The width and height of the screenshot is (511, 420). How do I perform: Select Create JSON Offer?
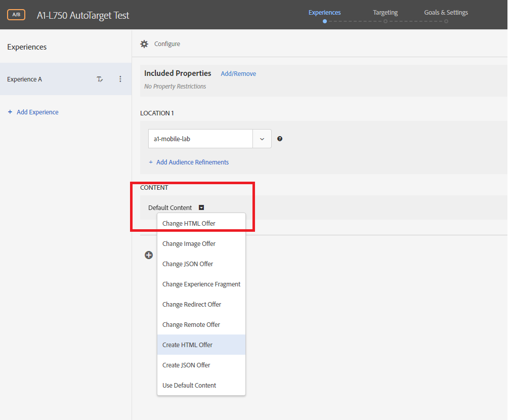point(201,365)
